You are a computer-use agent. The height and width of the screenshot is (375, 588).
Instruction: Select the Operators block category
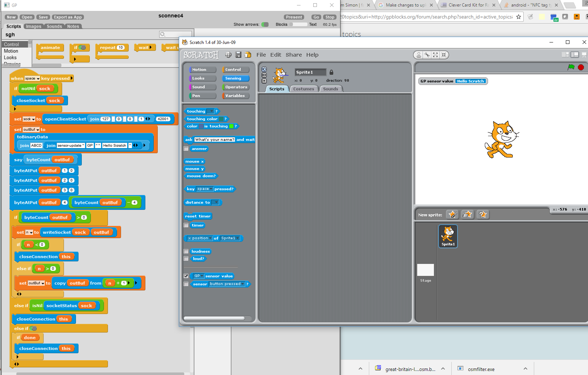(x=236, y=87)
